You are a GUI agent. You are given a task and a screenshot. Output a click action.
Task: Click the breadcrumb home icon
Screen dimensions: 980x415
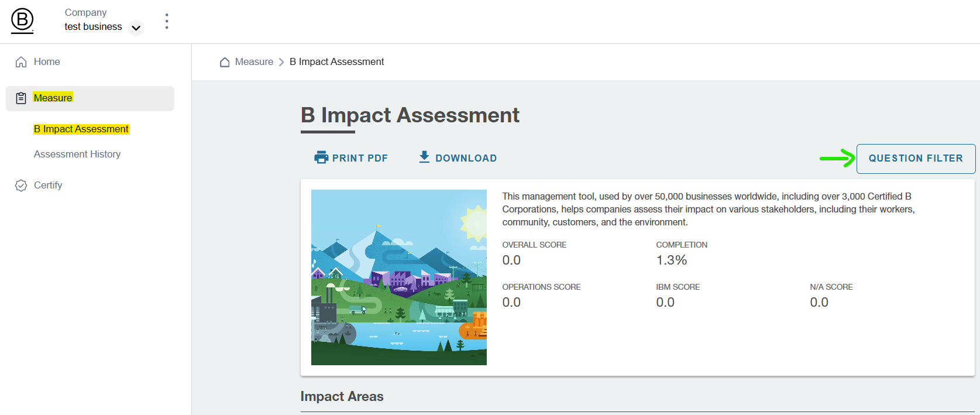225,62
